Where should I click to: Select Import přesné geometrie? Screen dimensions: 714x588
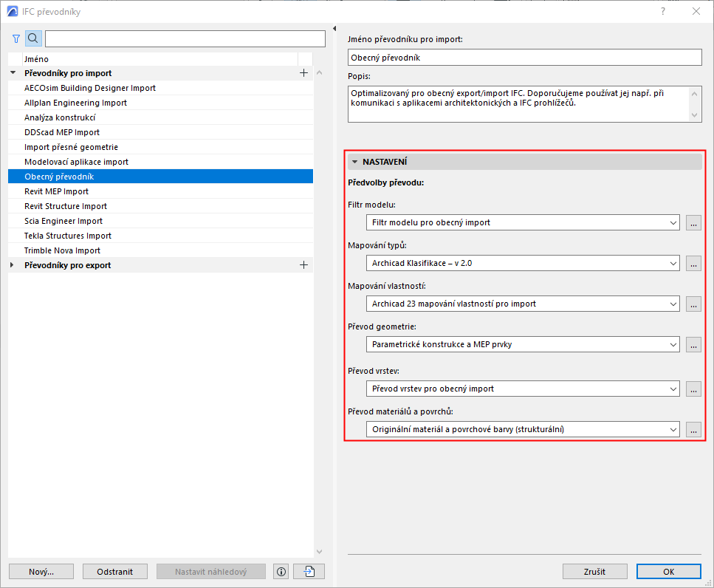tap(160, 147)
